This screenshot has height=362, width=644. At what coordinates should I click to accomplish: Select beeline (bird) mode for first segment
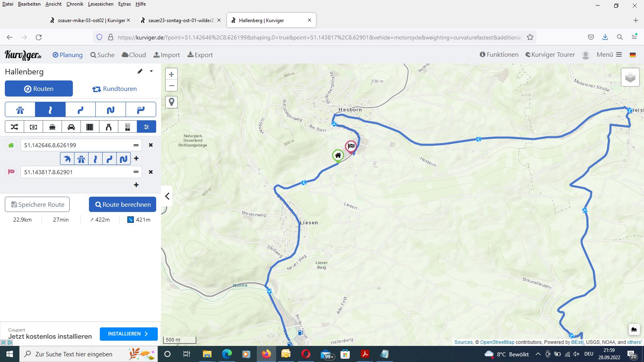coord(67,159)
